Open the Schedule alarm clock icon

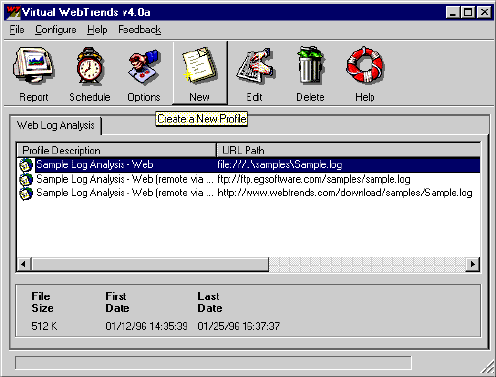(89, 65)
